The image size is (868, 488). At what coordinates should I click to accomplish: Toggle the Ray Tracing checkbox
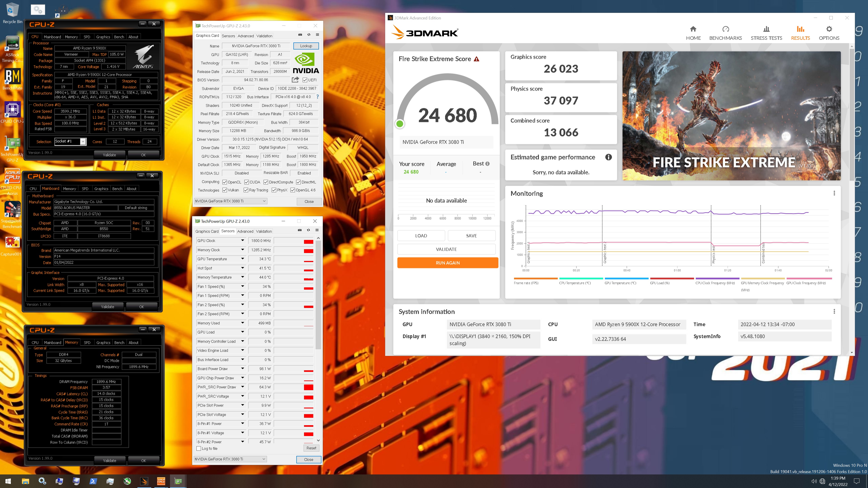[x=246, y=190]
